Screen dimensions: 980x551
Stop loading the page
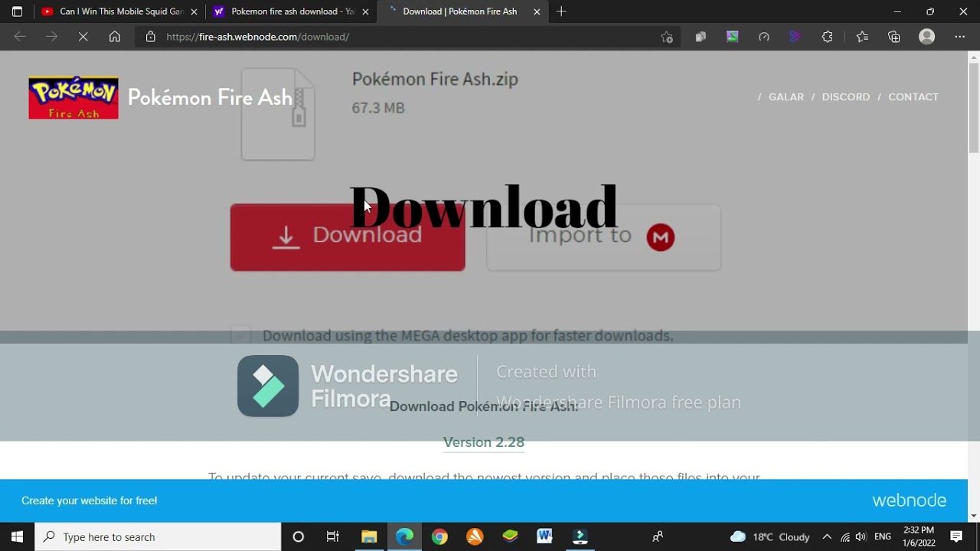(x=83, y=37)
